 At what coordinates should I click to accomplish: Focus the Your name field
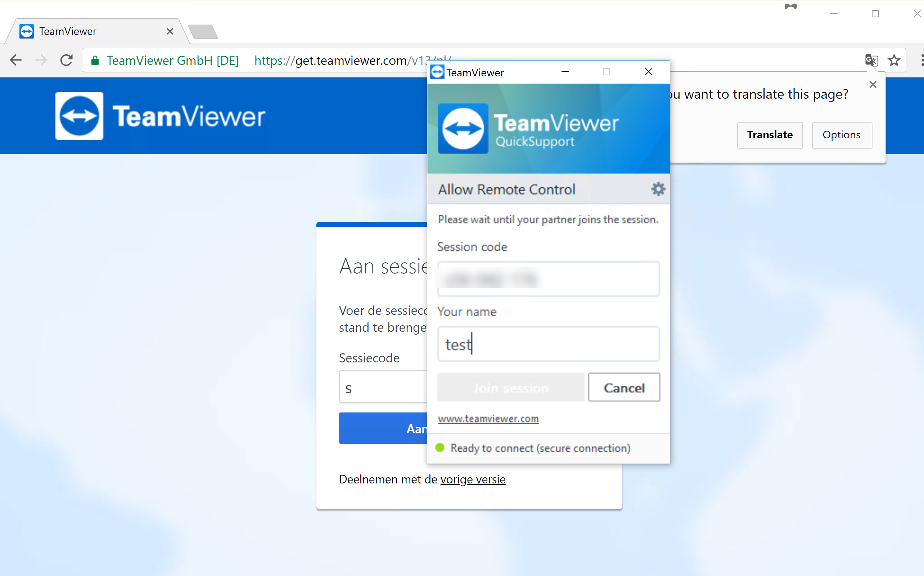[x=548, y=344]
